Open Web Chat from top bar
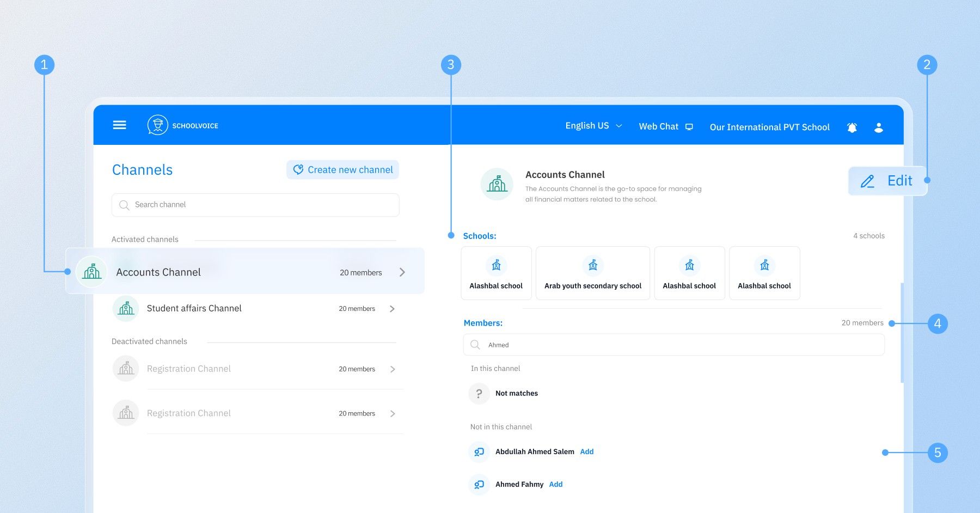This screenshot has width=980, height=513. 658,126
